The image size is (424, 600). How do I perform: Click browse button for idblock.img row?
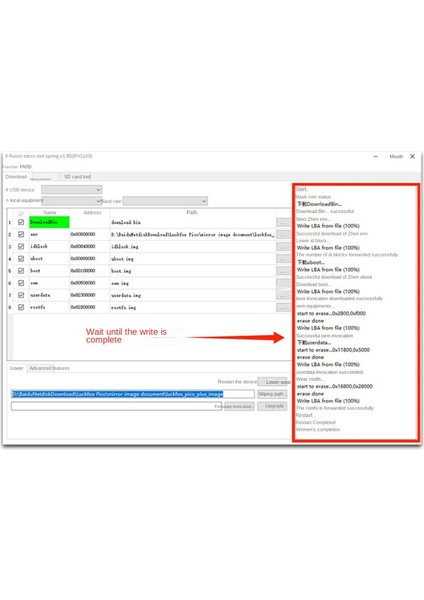pyautogui.click(x=283, y=246)
